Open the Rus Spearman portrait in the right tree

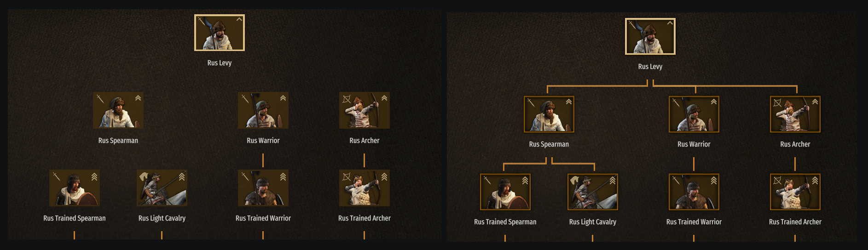coord(549,114)
